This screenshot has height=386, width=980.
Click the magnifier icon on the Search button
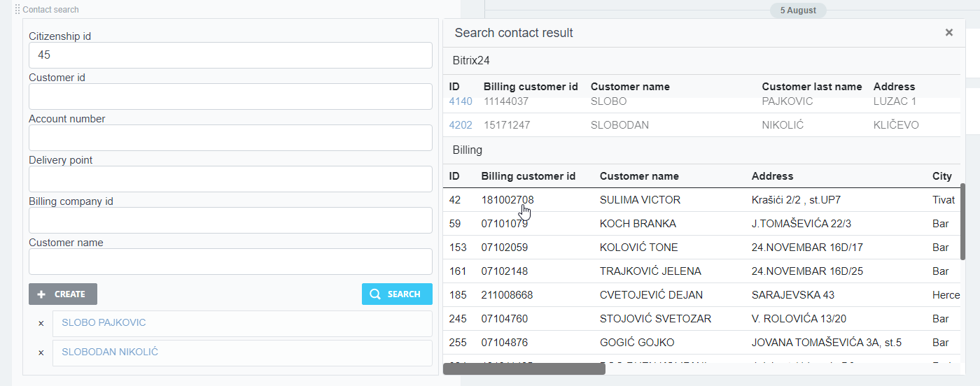tap(375, 294)
